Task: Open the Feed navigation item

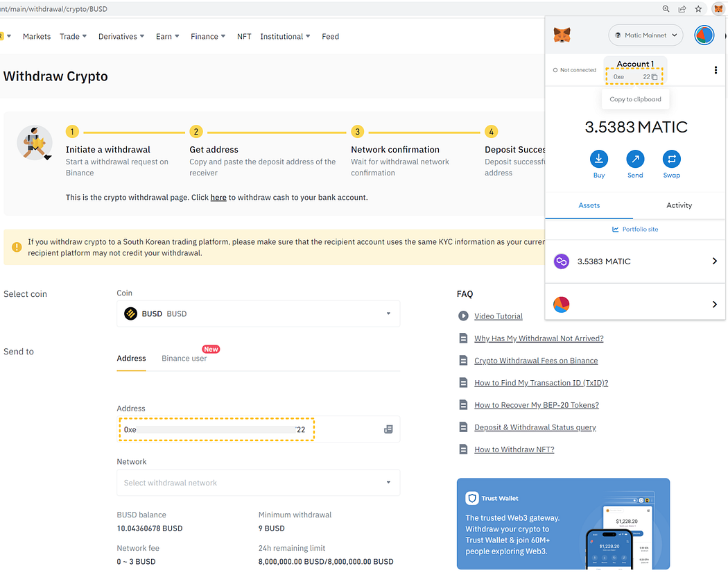Action: tap(331, 36)
